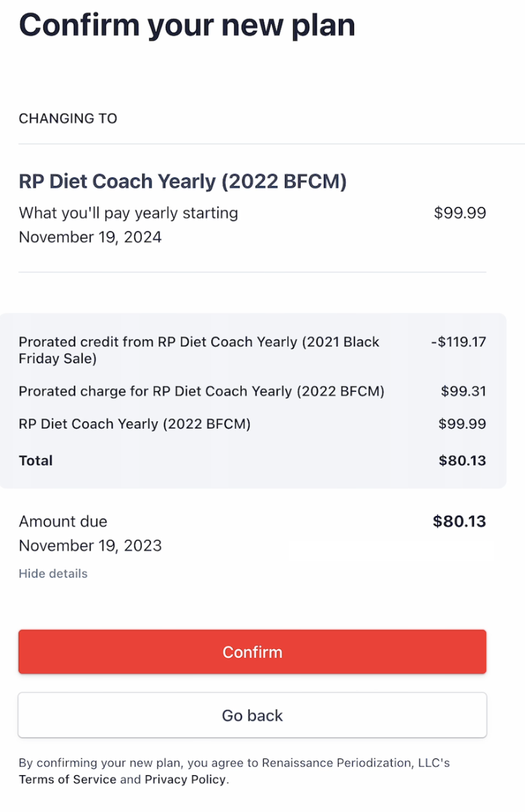The image size is (525, 812).
Task: Click the November 19, 2024 start date
Action: tap(90, 237)
